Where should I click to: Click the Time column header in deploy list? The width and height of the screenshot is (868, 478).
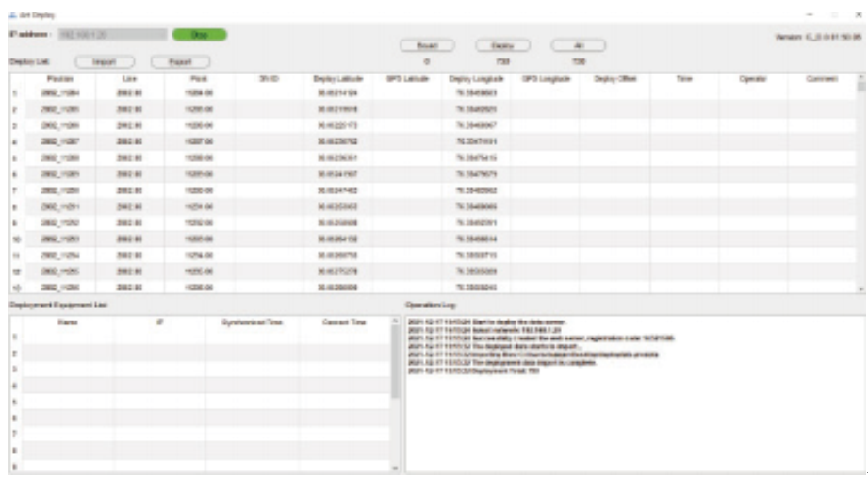(x=684, y=79)
